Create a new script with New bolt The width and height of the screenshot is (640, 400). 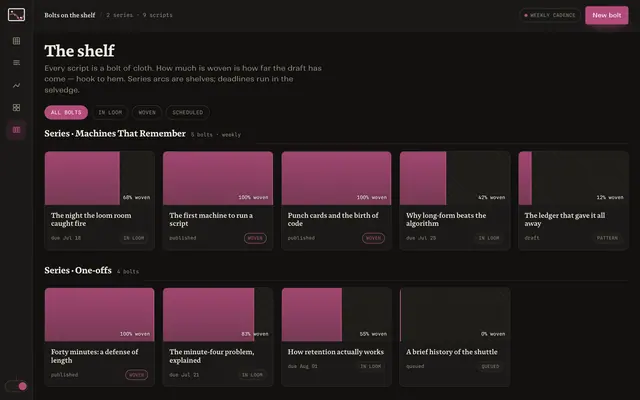pos(607,15)
